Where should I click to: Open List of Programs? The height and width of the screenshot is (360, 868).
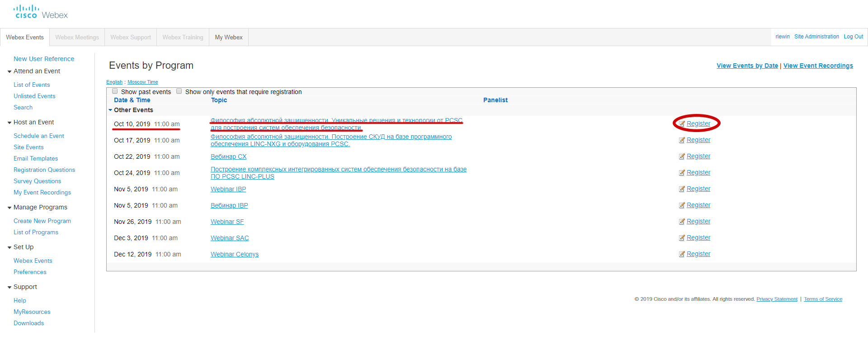coord(36,232)
